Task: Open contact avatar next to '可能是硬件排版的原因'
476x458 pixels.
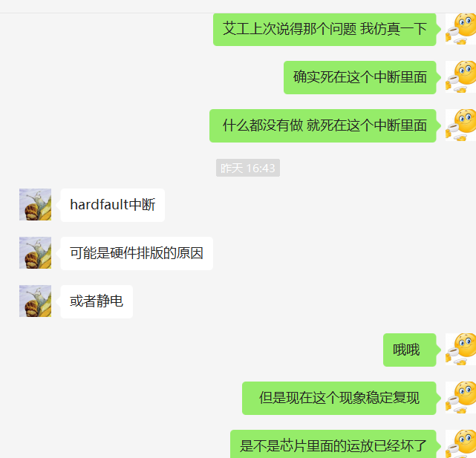Action: pyautogui.click(x=35, y=253)
